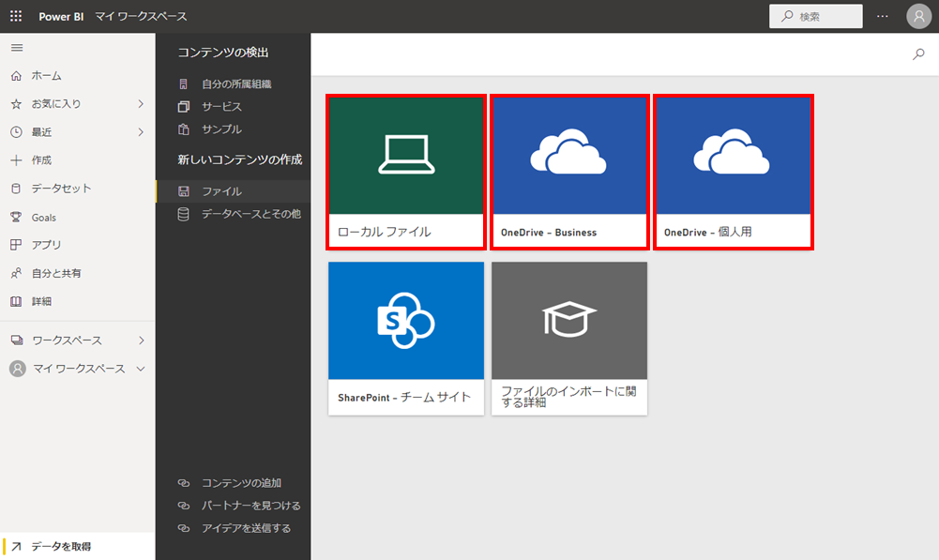Image resolution: width=939 pixels, height=560 pixels.
Task: Choose the OneDrive - Business cloud tile
Action: click(569, 172)
